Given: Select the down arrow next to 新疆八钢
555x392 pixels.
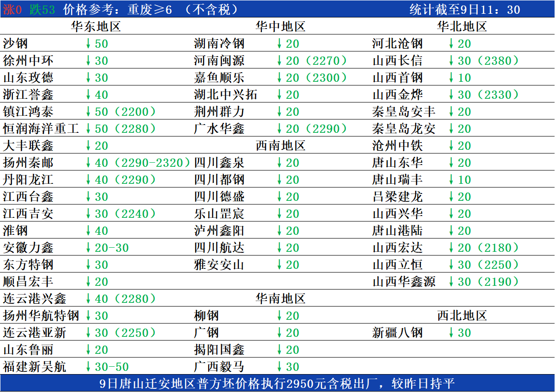Looking at the screenshot, I should point(453,333).
